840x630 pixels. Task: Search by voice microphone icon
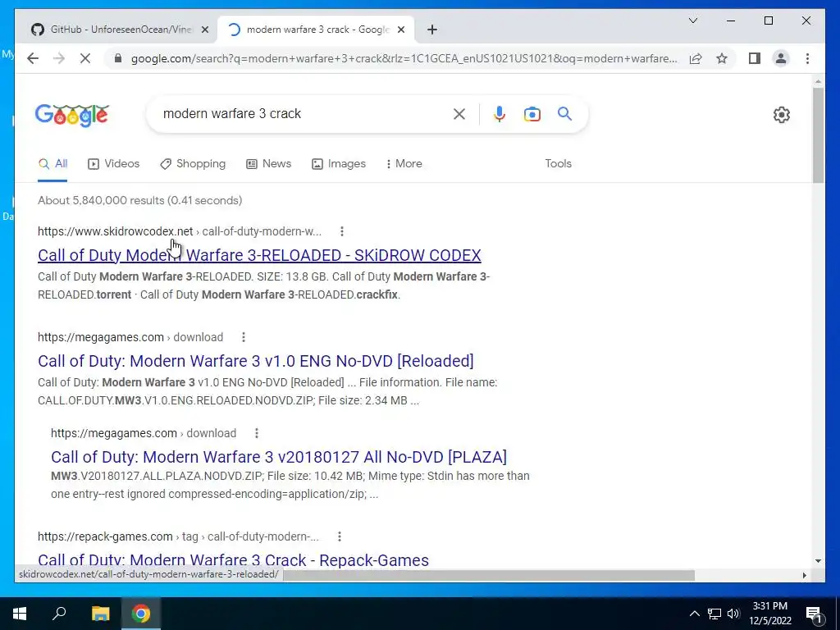[x=500, y=113]
